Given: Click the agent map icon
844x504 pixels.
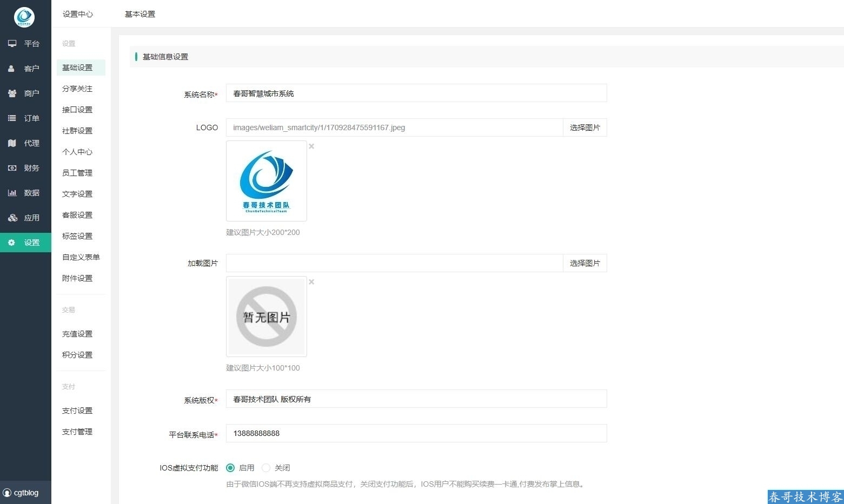Looking at the screenshot, I should (x=12, y=143).
